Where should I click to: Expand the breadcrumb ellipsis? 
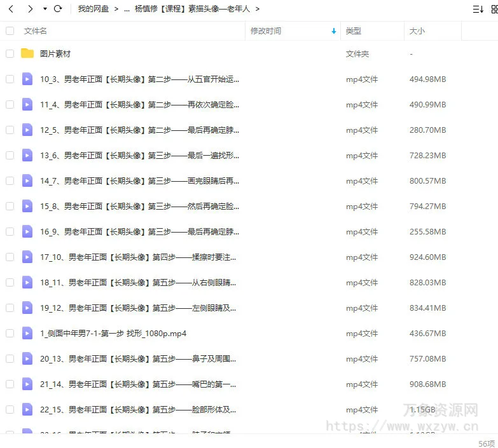click(x=127, y=10)
